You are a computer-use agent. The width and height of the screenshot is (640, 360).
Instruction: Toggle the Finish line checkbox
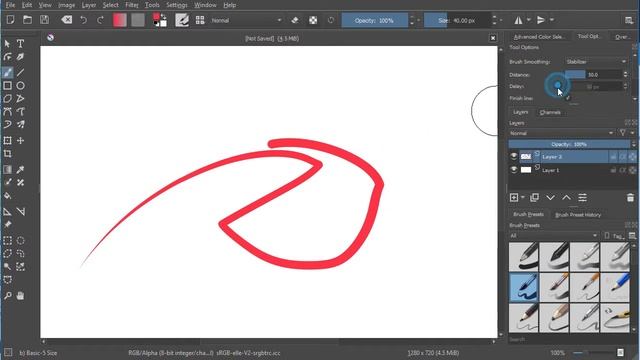tap(568, 98)
